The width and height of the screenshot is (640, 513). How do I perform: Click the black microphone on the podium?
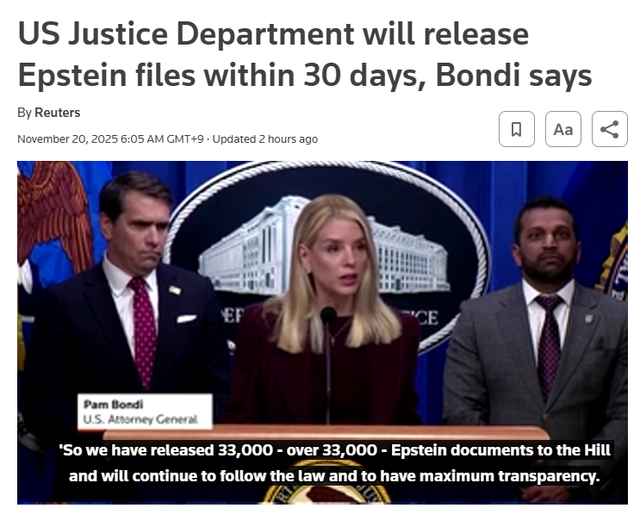point(328,363)
